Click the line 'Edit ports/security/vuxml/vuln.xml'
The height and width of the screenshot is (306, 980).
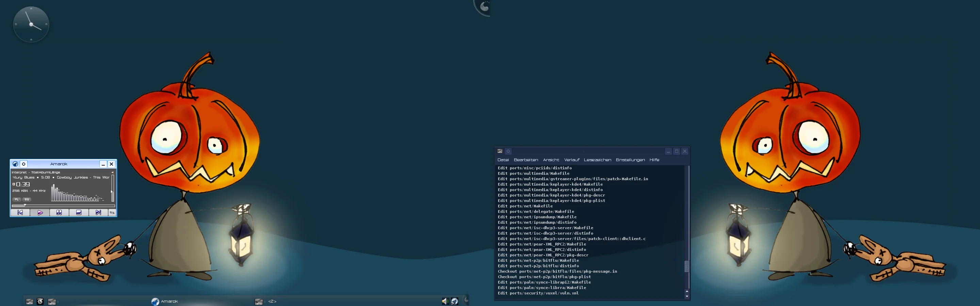tap(538, 293)
